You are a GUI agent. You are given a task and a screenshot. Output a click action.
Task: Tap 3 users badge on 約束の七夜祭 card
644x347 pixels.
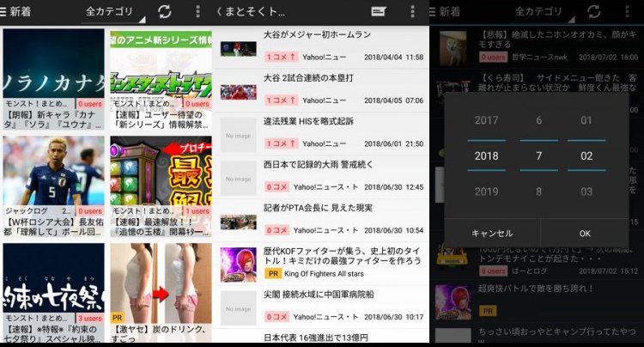coord(90,319)
